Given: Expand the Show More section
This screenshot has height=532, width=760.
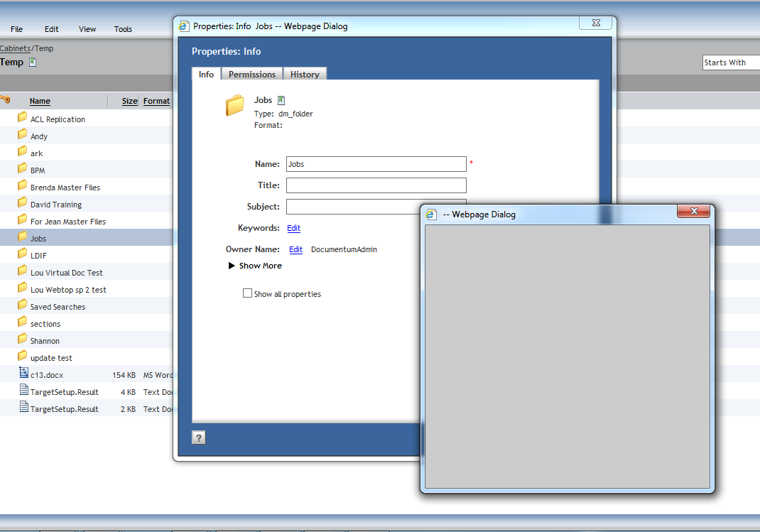Looking at the screenshot, I should 255,266.
